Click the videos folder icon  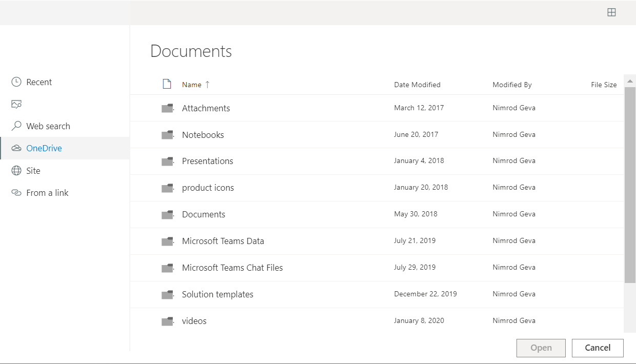(167, 320)
